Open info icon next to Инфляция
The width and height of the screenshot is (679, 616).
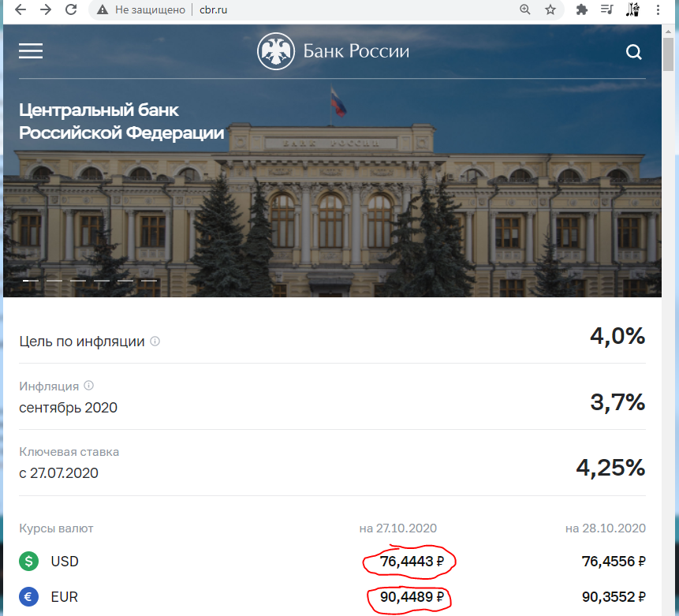point(89,385)
